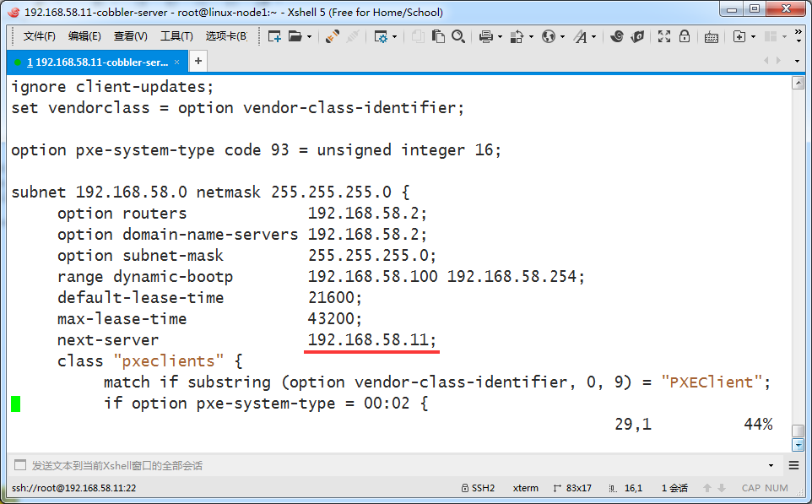Open the session Properties gear icon
This screenshot has width=812, height=504.
click(x=381, y=37)
